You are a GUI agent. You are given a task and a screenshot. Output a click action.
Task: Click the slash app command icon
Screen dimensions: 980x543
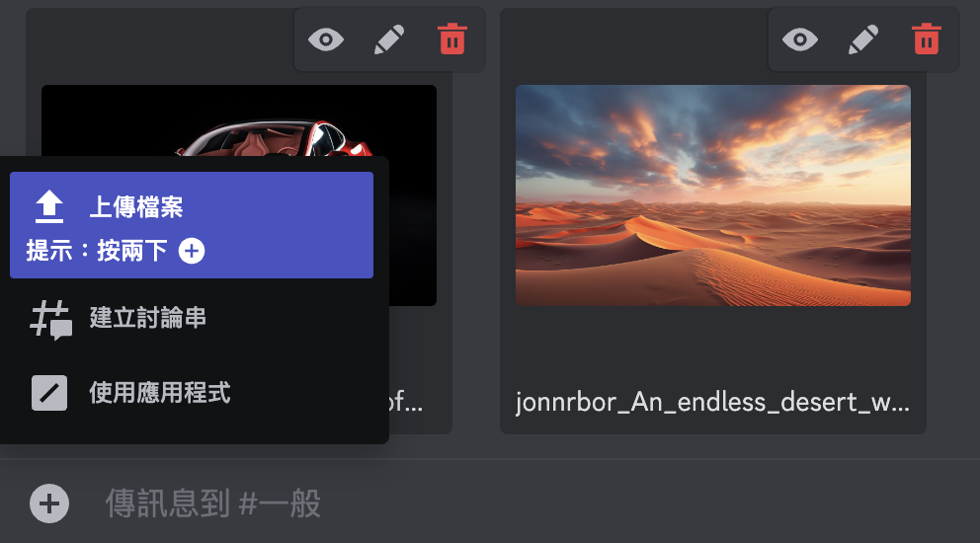tap(49, 393)
